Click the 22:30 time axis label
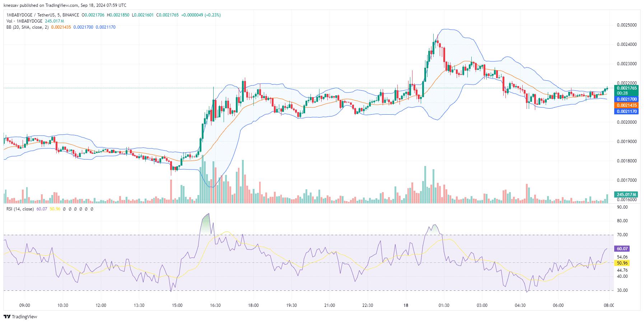The height and width of the screenshot is (323, 644). tap(368, 305)
